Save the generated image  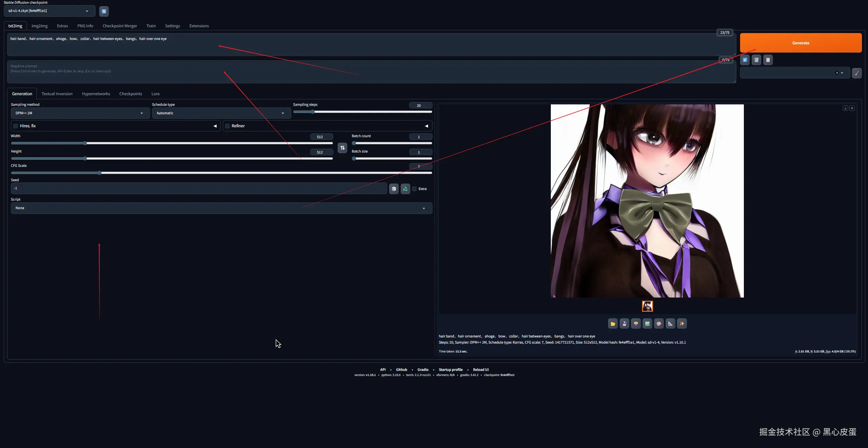(624, 323)
